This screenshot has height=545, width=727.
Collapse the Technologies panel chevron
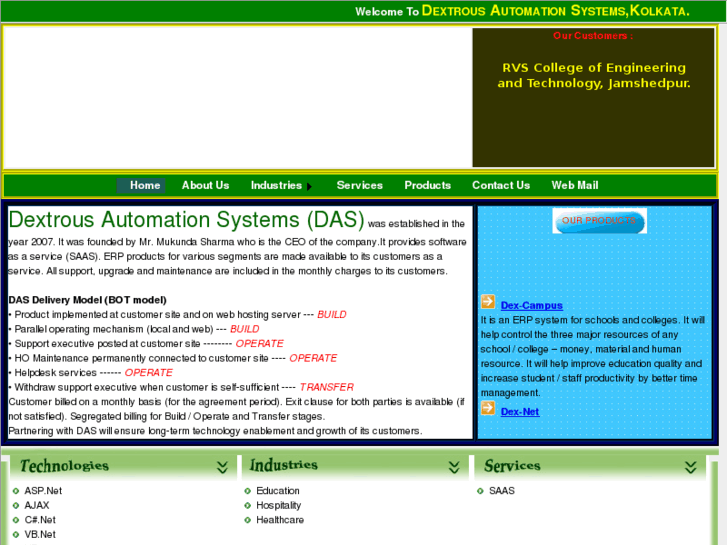[x=223, y=467]
